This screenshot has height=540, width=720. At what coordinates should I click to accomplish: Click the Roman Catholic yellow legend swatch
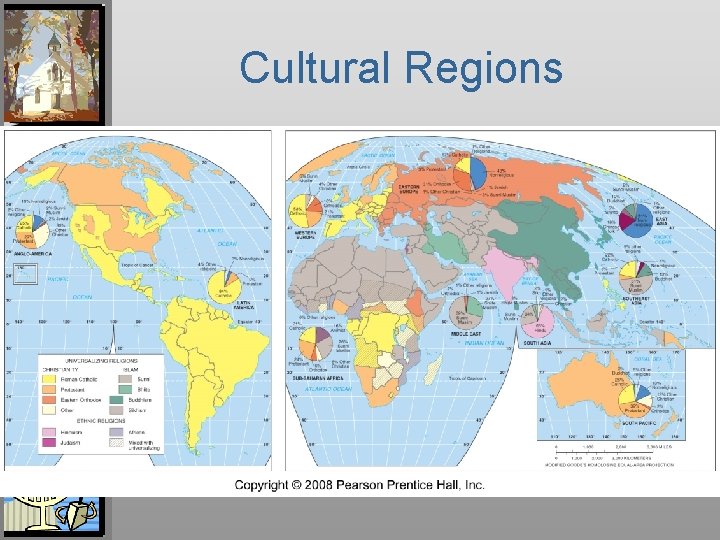pyautogui.click(x=49, y=379)
